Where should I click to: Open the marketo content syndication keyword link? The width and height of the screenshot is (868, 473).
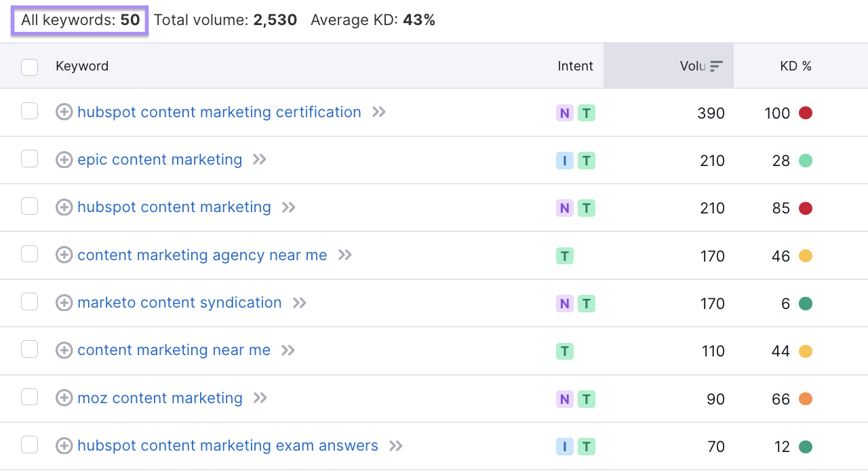[179, 303]
